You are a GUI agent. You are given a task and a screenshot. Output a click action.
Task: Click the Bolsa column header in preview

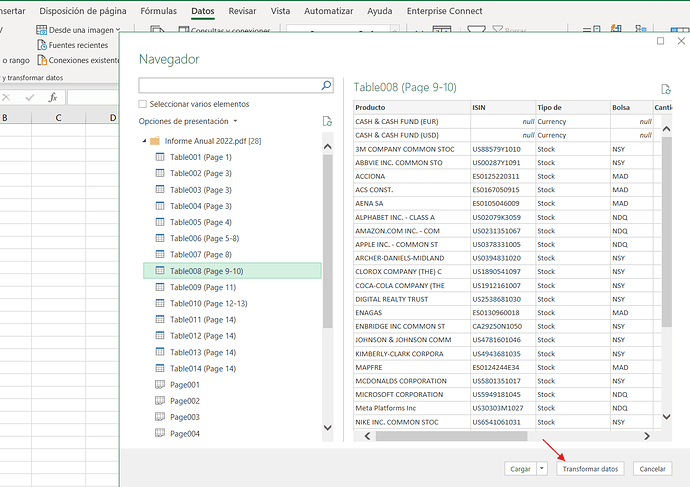point(631,107)
